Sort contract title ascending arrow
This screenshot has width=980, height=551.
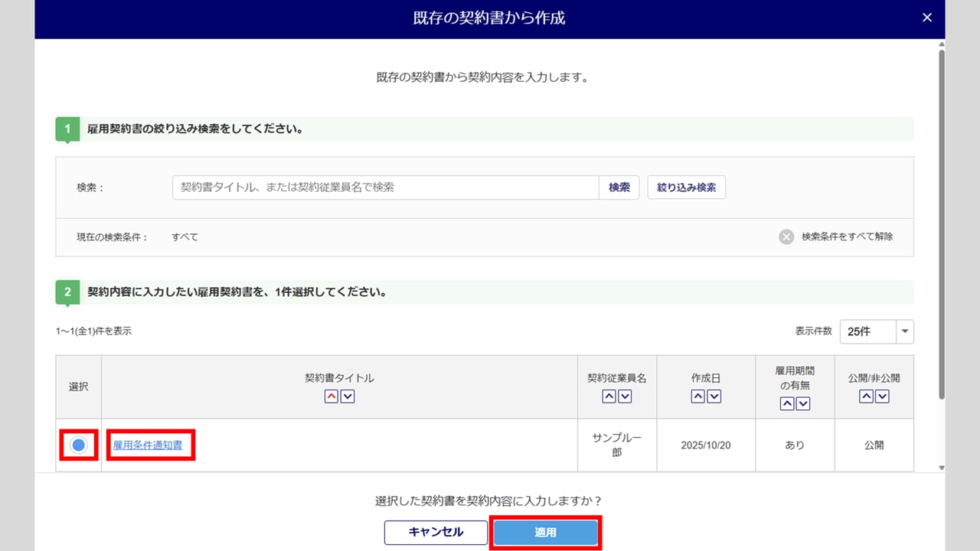pyautogui.click(x=332, y=396)
